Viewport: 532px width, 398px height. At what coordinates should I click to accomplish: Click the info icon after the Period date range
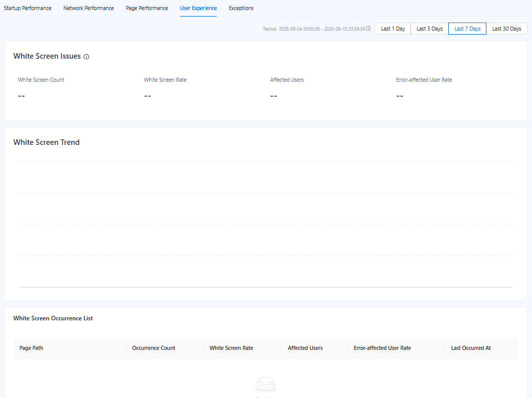pos(369,29)
